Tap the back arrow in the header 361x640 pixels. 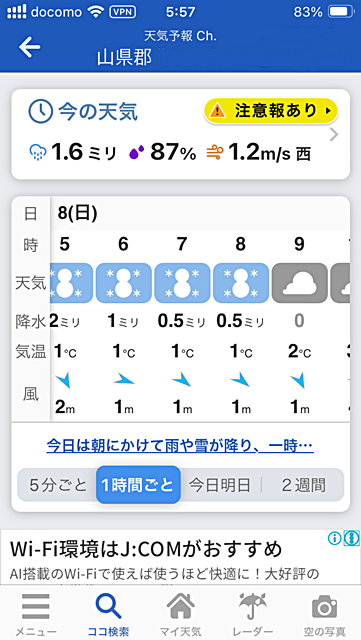click(x=29, y=47)
